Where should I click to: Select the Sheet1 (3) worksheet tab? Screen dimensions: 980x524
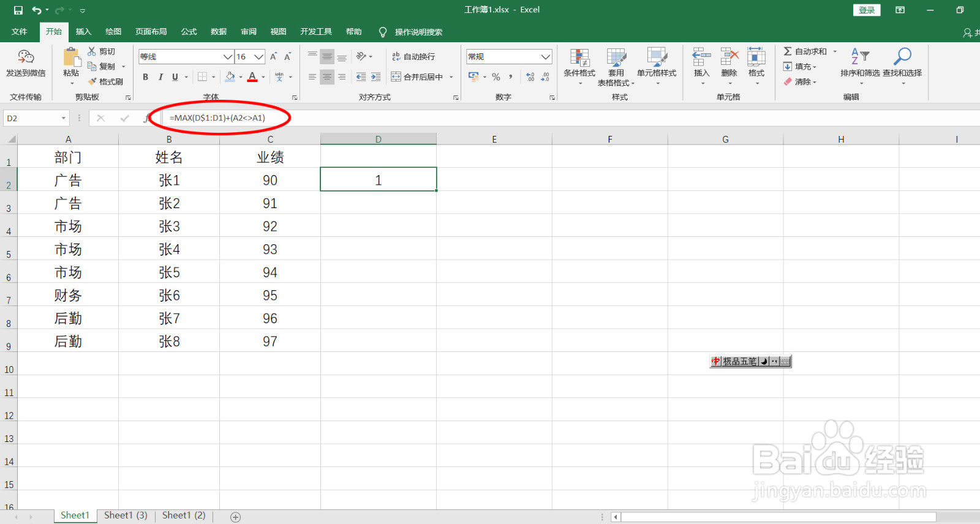tap(126, 515)
